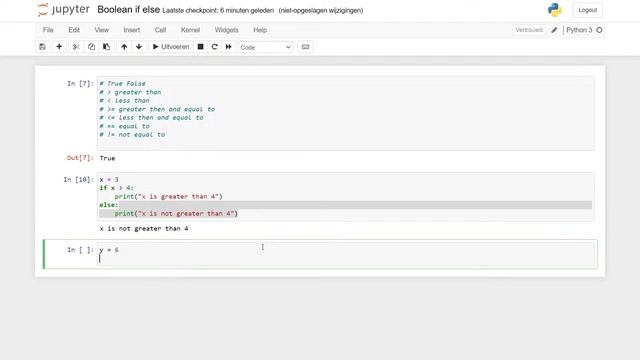Open the Kernel menu
640x360 pixels.
pyautogui.click(x=190, y=30)
